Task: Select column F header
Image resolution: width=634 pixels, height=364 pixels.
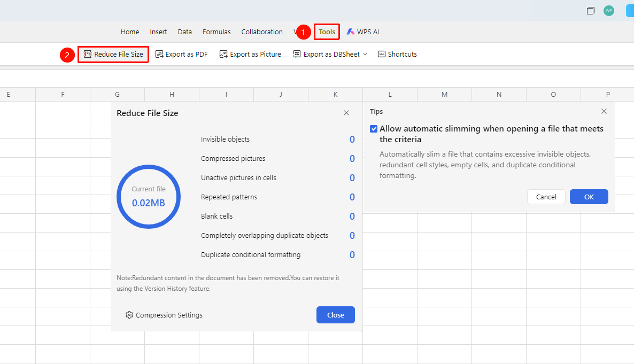Action: [63, 94]
